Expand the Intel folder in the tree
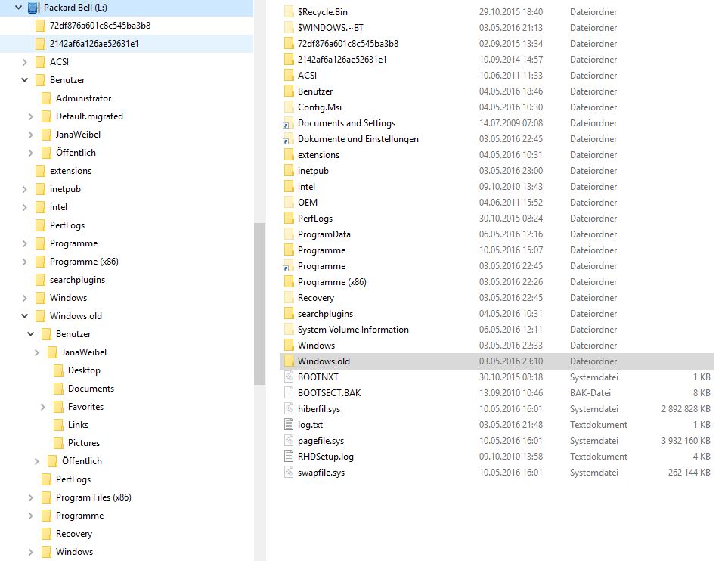The image size is (728, 561). click(x=25, y=207)
